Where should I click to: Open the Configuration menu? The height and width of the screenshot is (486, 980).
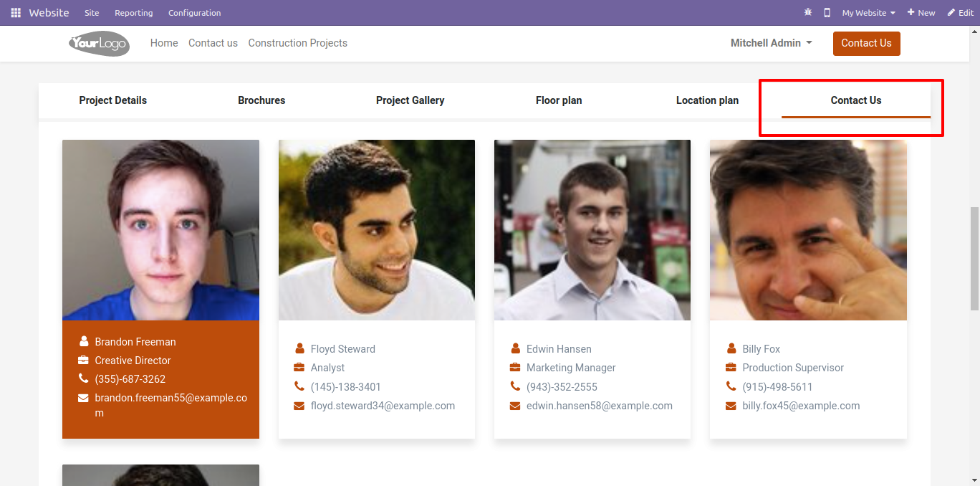pos(195,13)
